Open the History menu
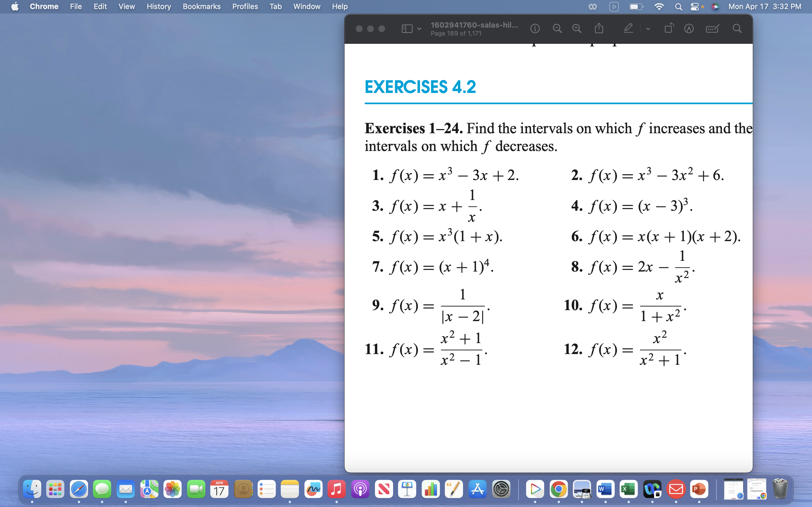This screenshot has height=507, width=812. pyautogui.click(x=158, y=6)
